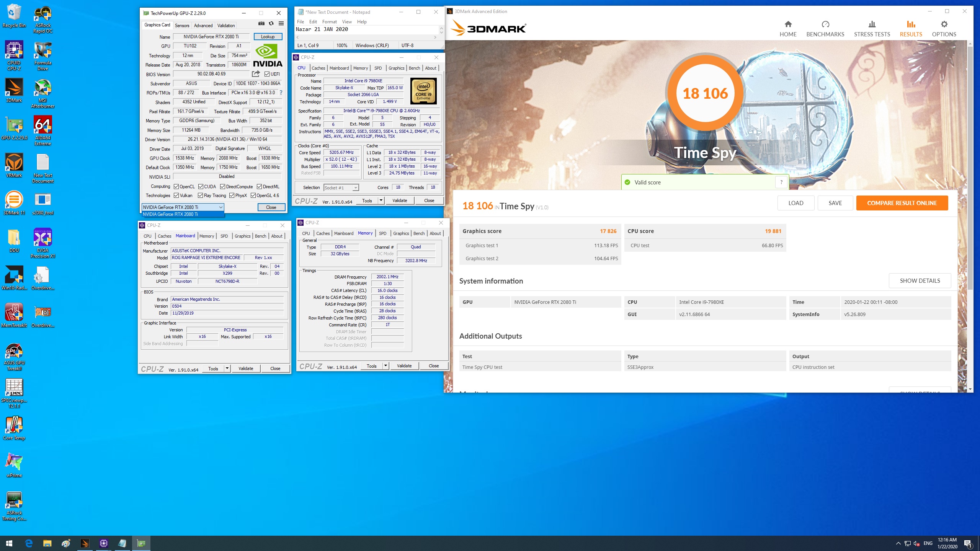Open Tools dropdown arrow in CPU-Z CPU window
The width and height of the screenshot is (980, 551).
click(x=381, y=201)
